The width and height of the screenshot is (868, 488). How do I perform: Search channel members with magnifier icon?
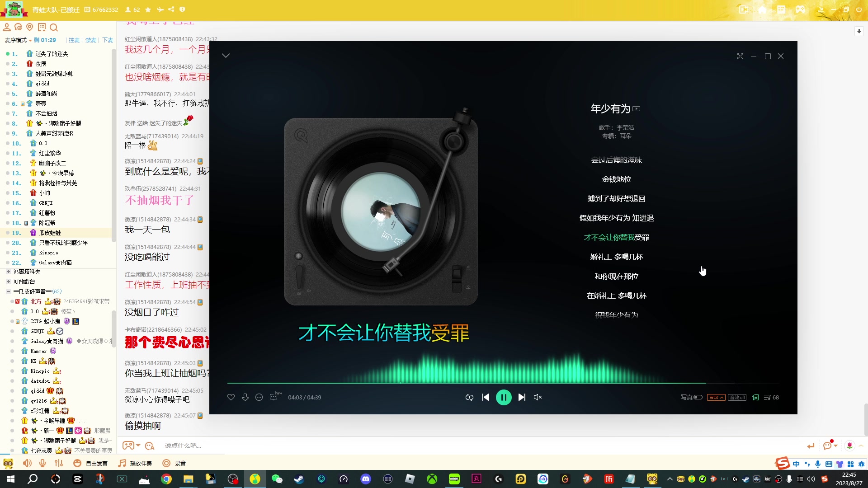54,27
